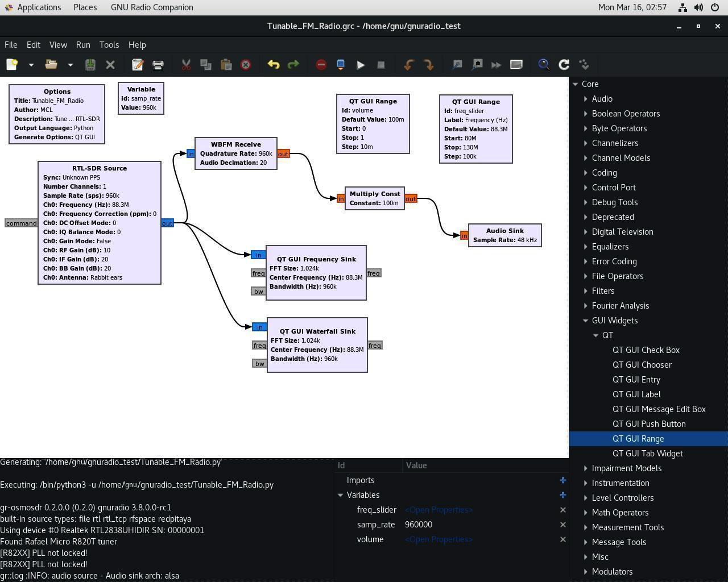Open the Run menu

tap(83, 45)
